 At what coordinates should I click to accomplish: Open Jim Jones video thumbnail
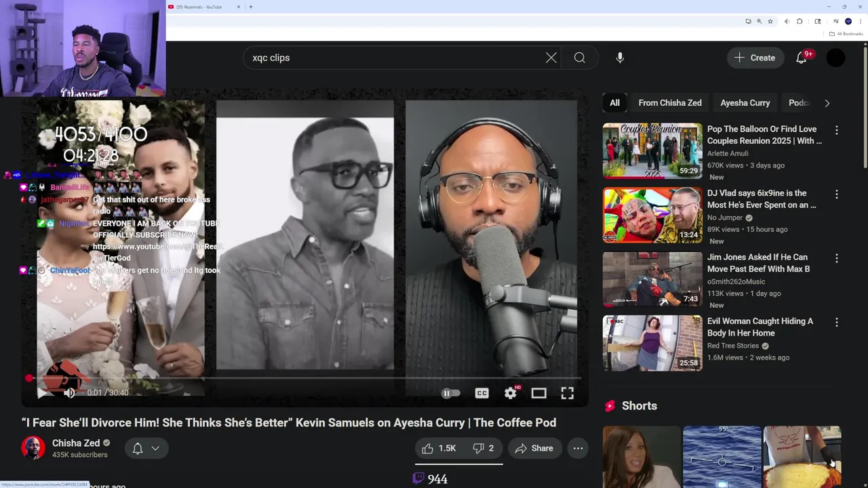click(652, 279)
